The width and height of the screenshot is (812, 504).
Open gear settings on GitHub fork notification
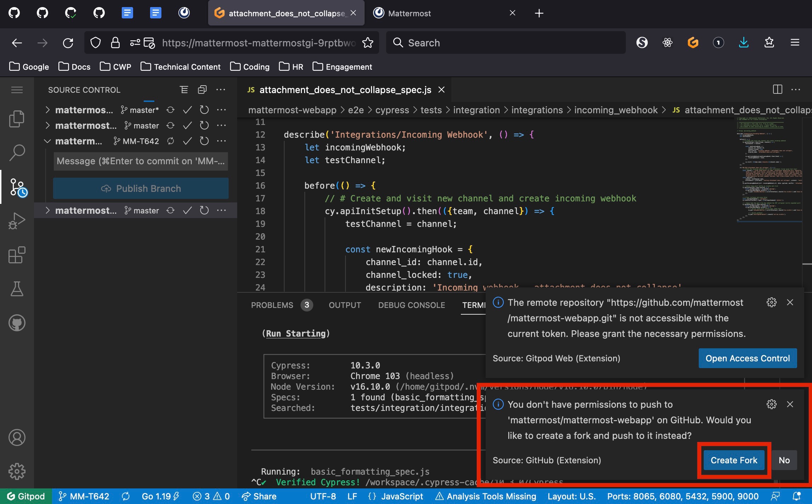pyautogui.click(x=772, y=404)
